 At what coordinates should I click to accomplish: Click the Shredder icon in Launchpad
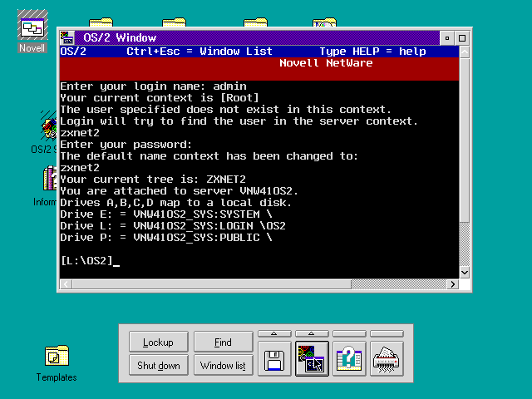[386, 359]
